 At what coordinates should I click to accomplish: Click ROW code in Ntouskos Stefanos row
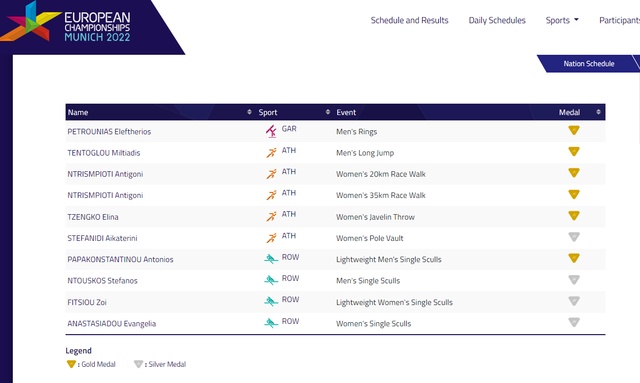[x=290, y=278]
